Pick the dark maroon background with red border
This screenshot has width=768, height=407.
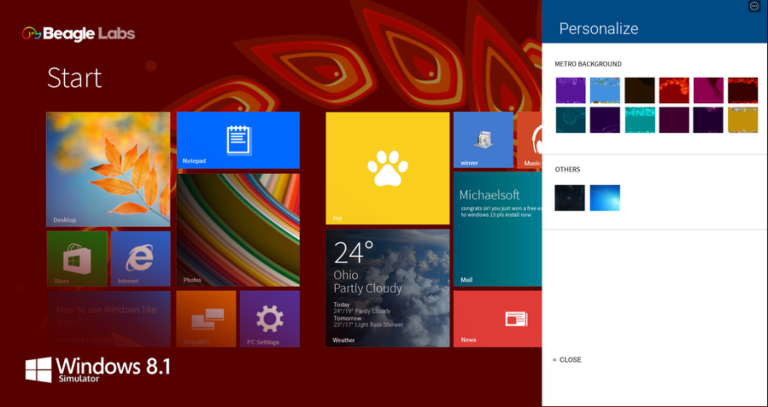click(743, 90)
